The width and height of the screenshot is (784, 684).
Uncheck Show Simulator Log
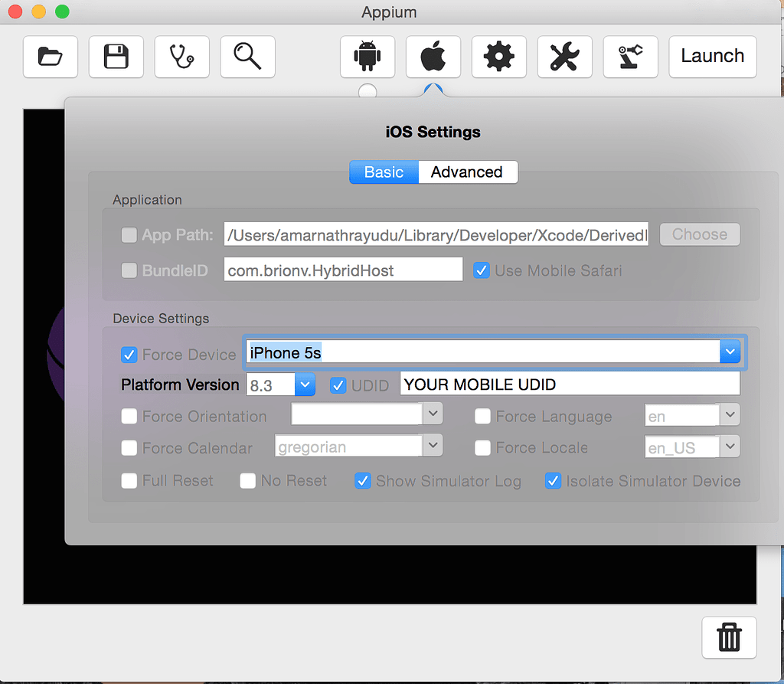362,481
